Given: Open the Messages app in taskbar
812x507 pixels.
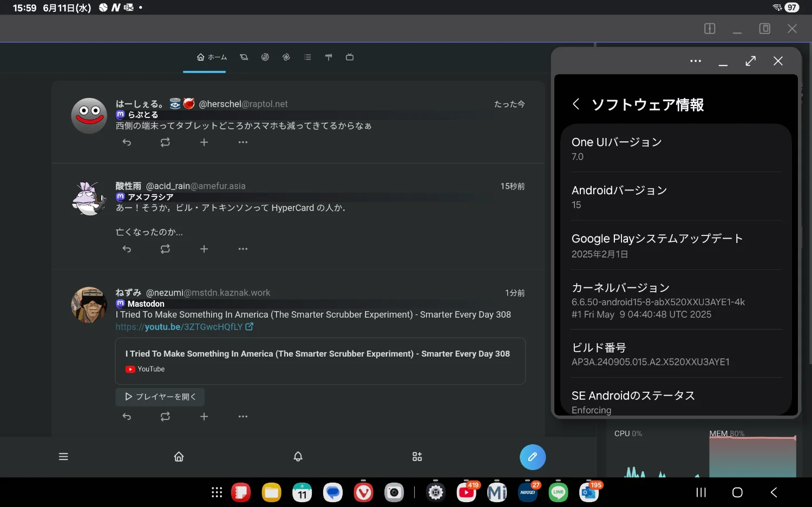Looking at the screenshot, I should 333,492.
